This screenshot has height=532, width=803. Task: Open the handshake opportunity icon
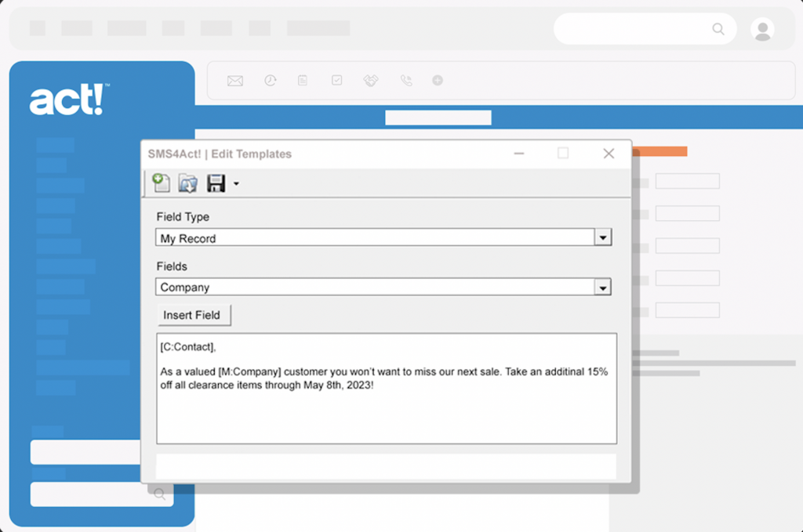click(371, 81)
